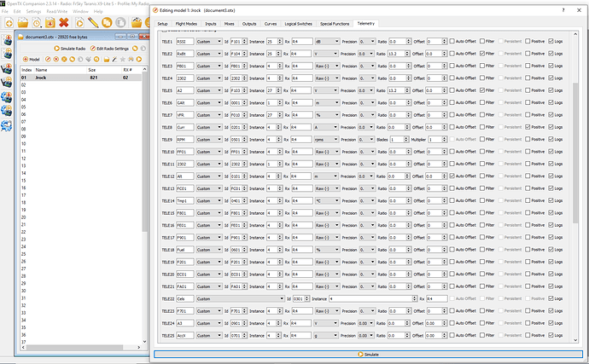Click the Save folder icon with red plus
Screen dimensions: 589x364
click(x=50, y=23)
